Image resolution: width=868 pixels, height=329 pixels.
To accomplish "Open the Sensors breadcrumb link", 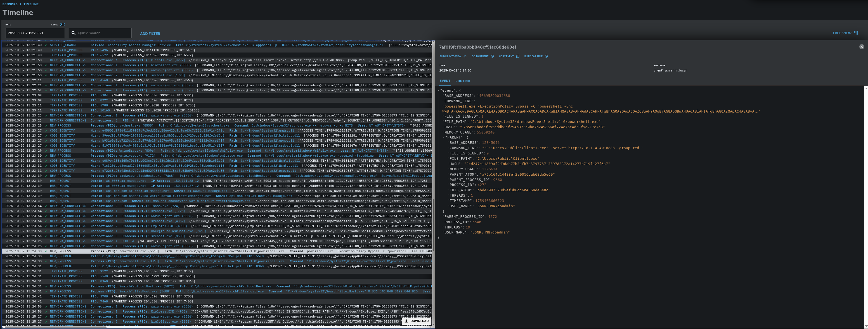I will click(10, 4).
